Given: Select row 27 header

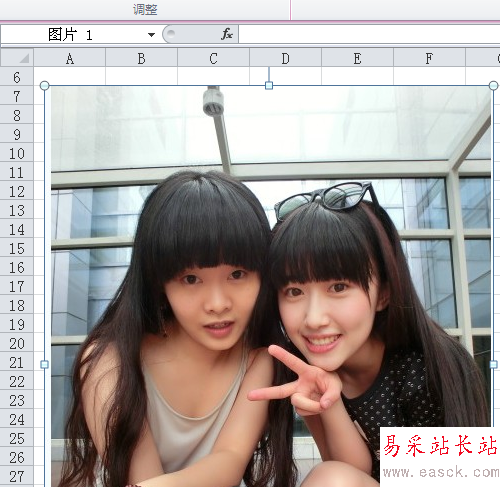Looking at the screenshot, I should click(17, 476).
